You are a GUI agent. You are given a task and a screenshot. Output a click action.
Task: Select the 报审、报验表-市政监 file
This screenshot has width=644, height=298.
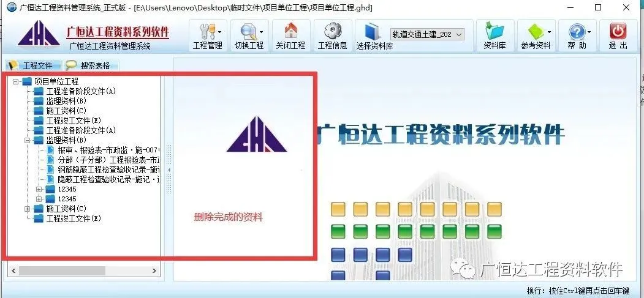pos(103,150)
